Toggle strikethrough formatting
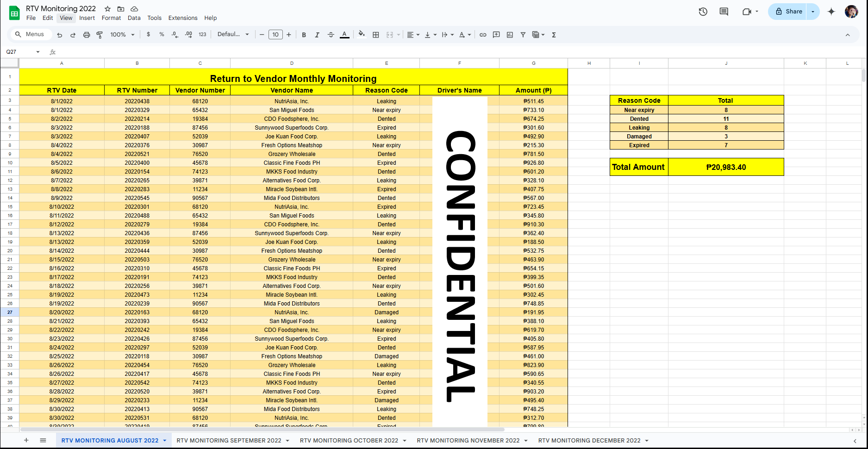The image size is (868, 449). [331, 35]
